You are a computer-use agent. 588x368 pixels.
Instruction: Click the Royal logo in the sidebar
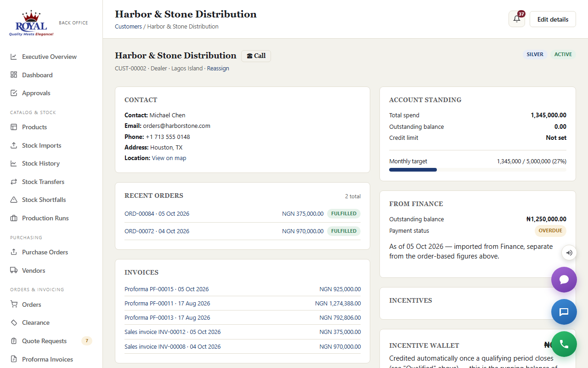coord(31,23)
